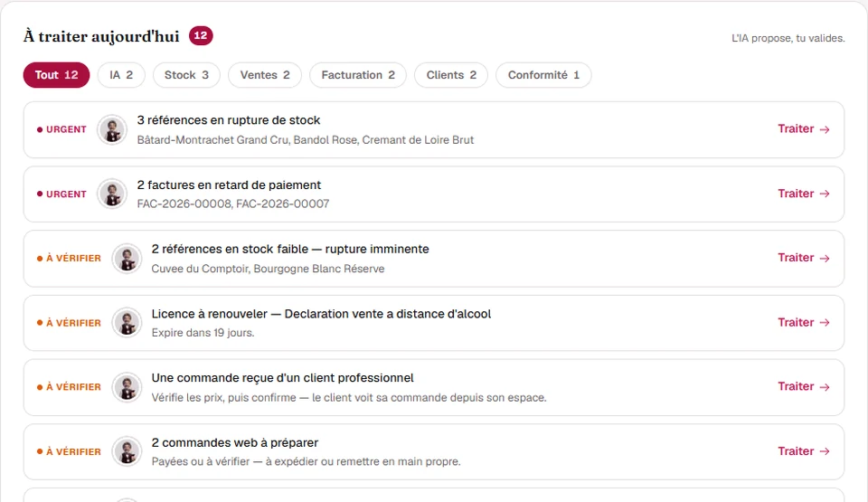The height and width of the screenshot is (502, 868).
Task: Click 'FAC-2026-00008, FAC-2026-00007' invoice text
Action: click(x=233, y=204)
